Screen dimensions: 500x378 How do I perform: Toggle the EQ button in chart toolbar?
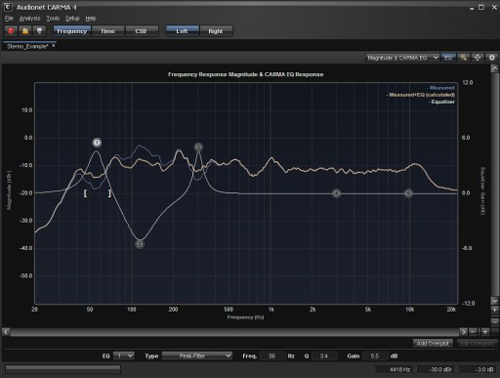(448, 58)
